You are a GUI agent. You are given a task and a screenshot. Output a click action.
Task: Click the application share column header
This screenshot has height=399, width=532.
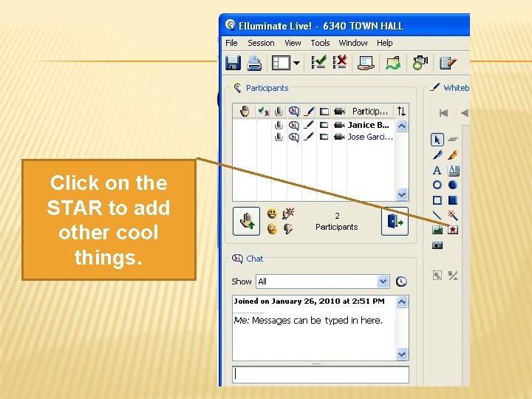(324, 112)
